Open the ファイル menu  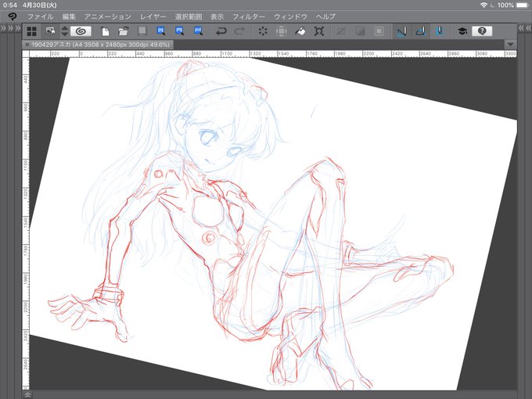(40, 16)
